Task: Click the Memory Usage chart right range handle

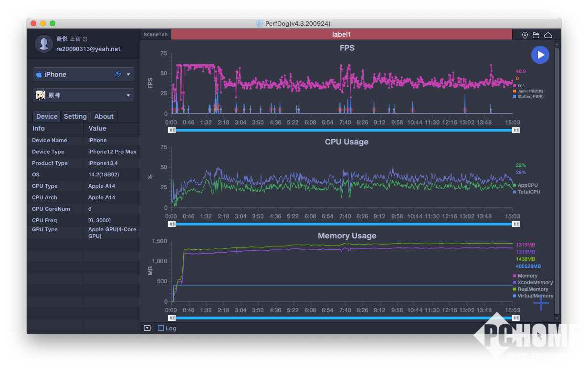Action: (x=516, y=318)
